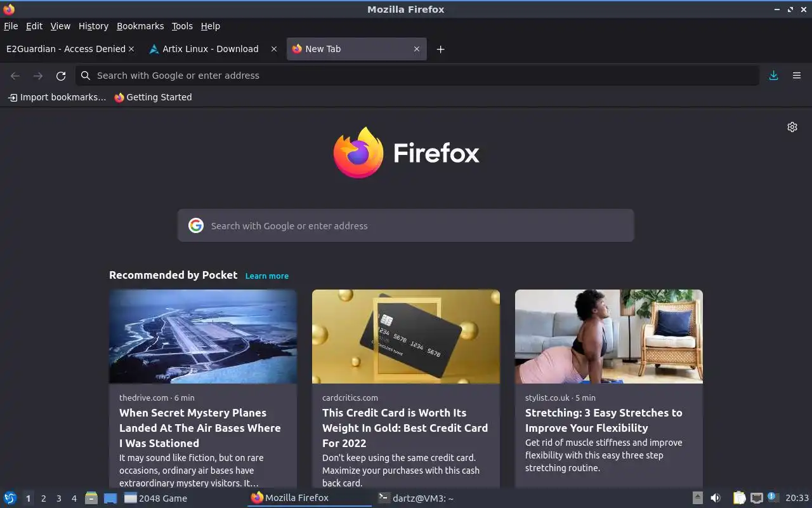The height and width of the screenshot is (508, 812).
Task: Switch to E2Guardian - Access Denied tab
Action: pos(65,49)
